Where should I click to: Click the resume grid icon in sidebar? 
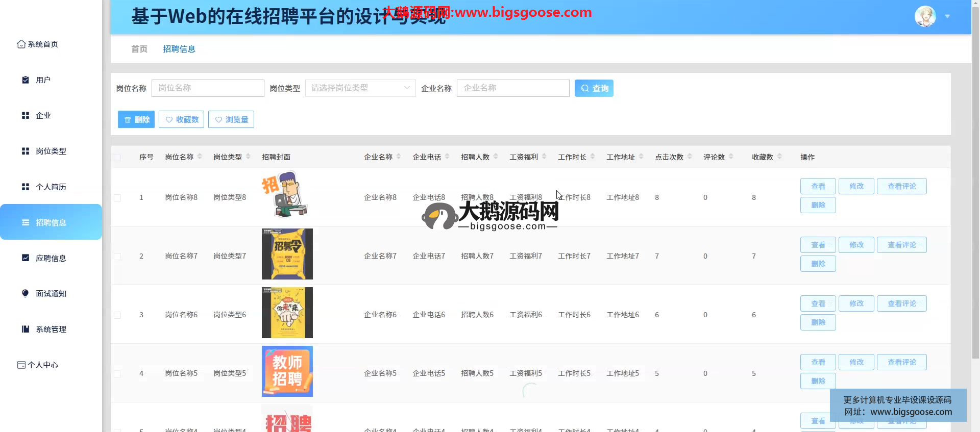click(x=26, y=187)
